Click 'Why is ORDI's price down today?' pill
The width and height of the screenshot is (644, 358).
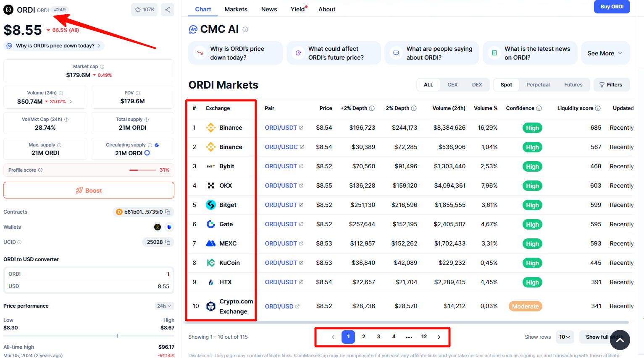[x=54, y=46]
